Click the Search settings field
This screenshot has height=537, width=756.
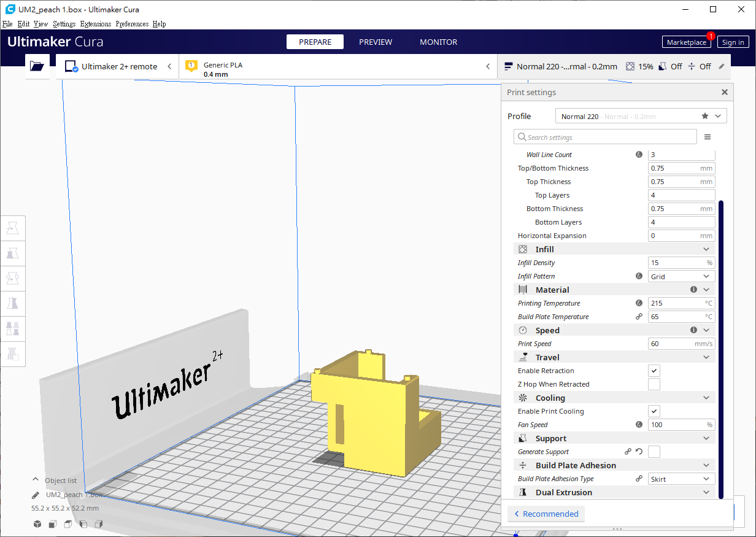tap(605, 137)
